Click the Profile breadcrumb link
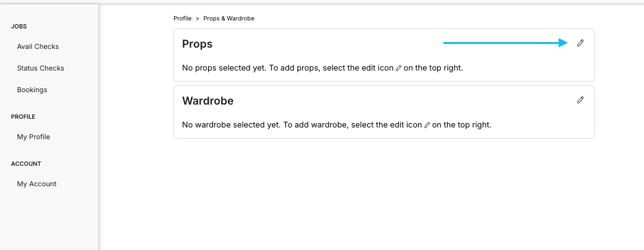This screenshot has width=644, height=250. click(x=182, y=19)
